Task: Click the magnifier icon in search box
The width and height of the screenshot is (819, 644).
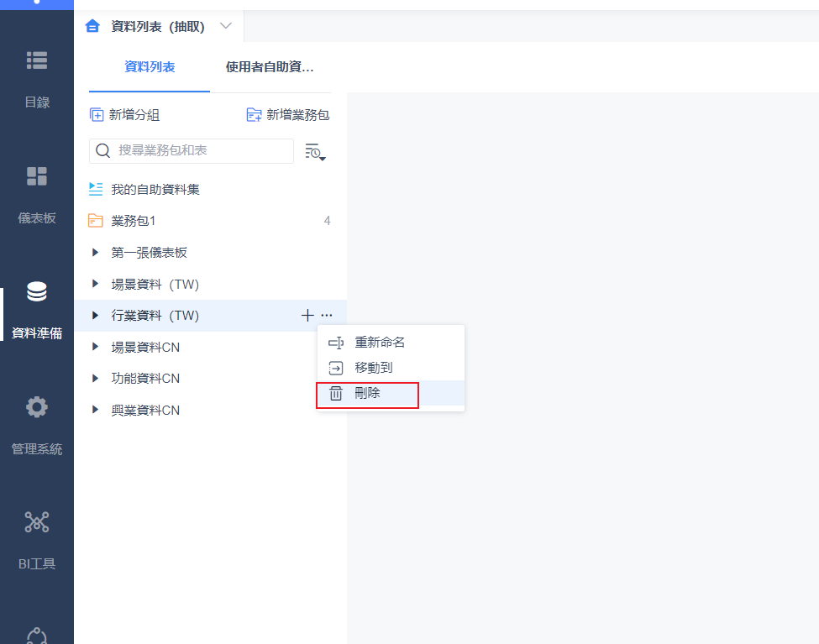Action: (x=102, y=151)
